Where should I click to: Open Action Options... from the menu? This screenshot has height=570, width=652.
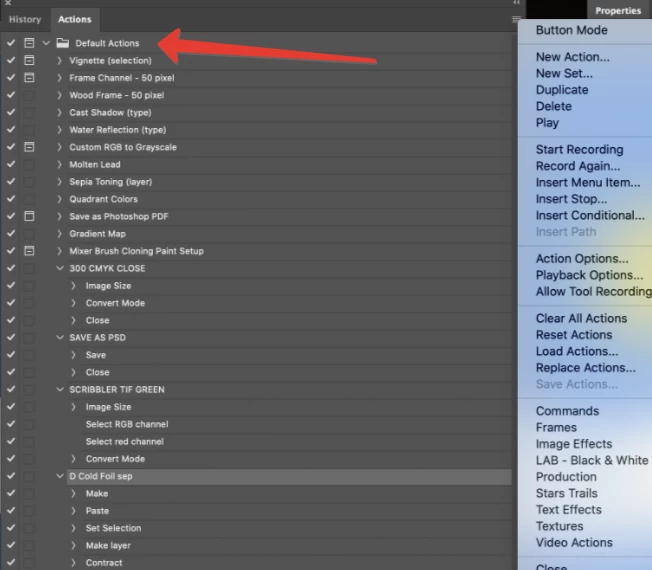pyautogui.click(x=582, y=259)
